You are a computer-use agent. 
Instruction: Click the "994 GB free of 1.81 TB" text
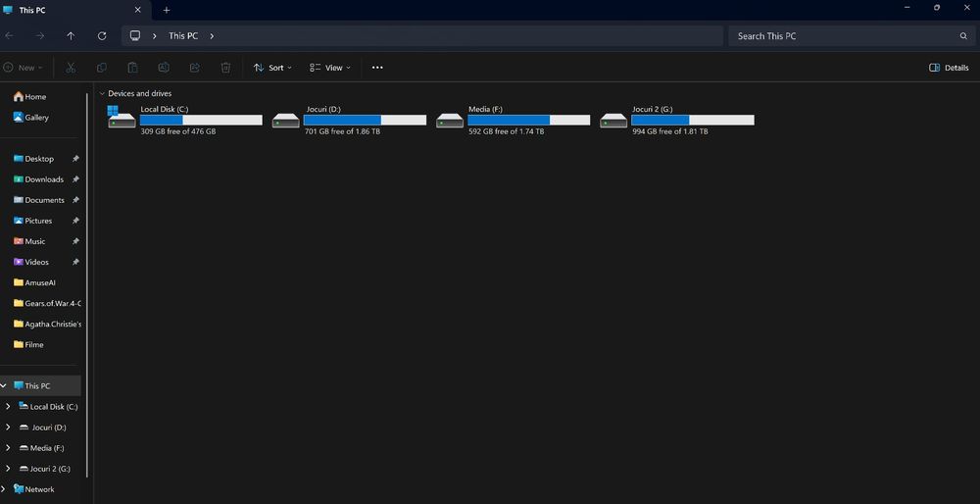(670, 132)
